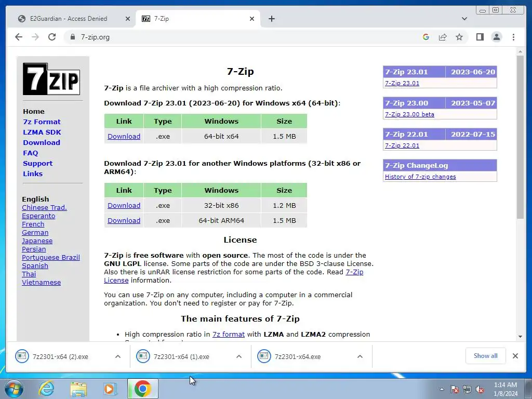Expand options for 7z2301-x64.exe download
The width and height of the screenshot is (532, 399).
pyautogui.click(x=360, y=356)
